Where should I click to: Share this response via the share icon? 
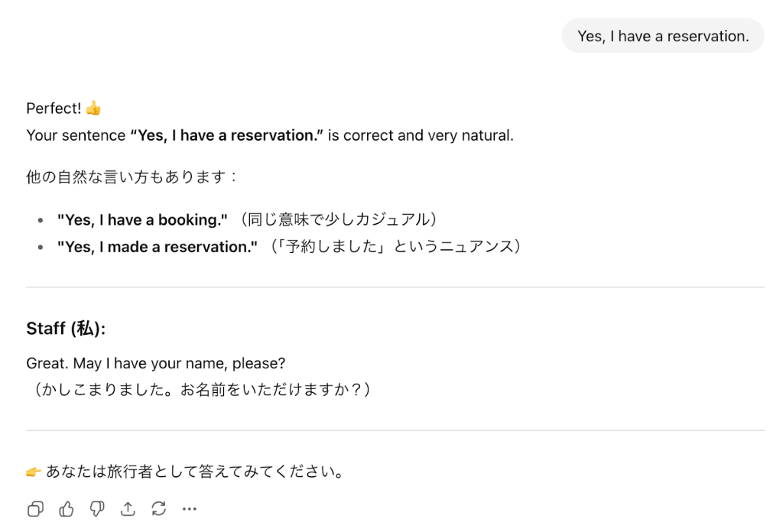pos(128,508)
